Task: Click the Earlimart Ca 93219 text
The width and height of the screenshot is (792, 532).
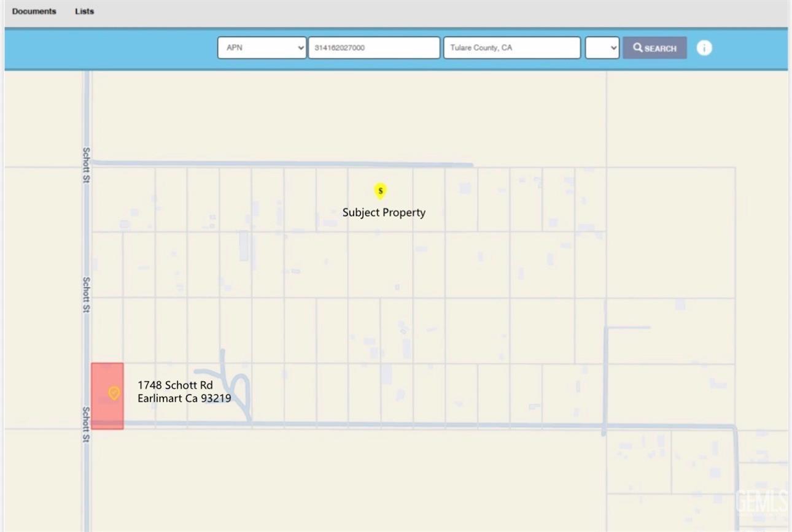Action: tap(184, 398)
